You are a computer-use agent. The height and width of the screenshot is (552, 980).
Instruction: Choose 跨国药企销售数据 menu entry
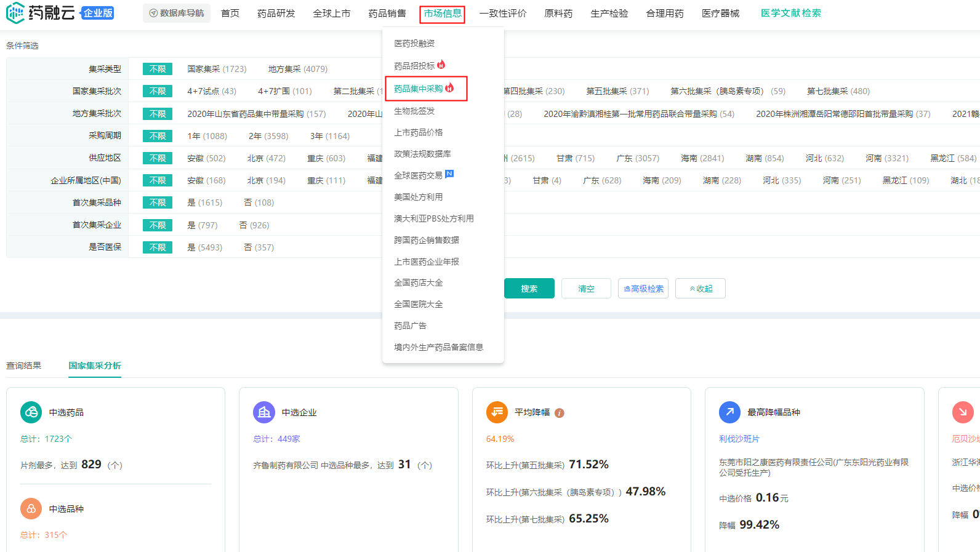(x=427, y=240)
